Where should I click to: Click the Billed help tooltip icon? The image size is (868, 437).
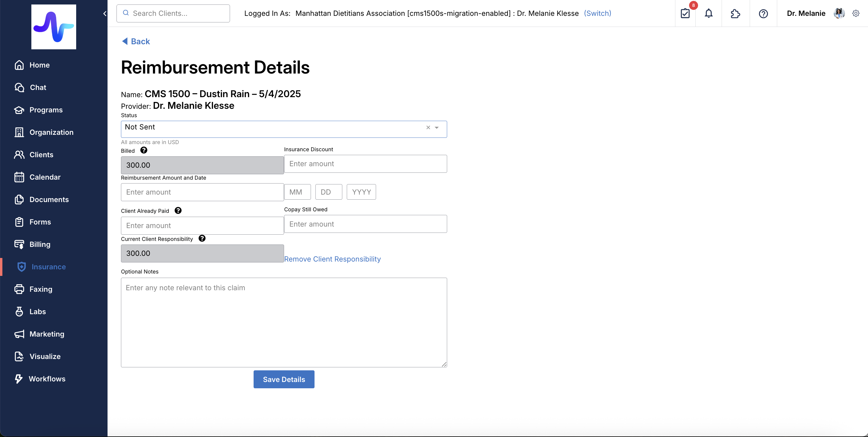[x=144, y=150]
